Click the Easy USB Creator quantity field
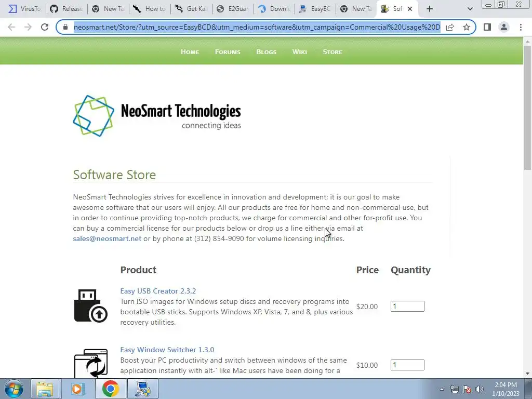 point(407,307)
